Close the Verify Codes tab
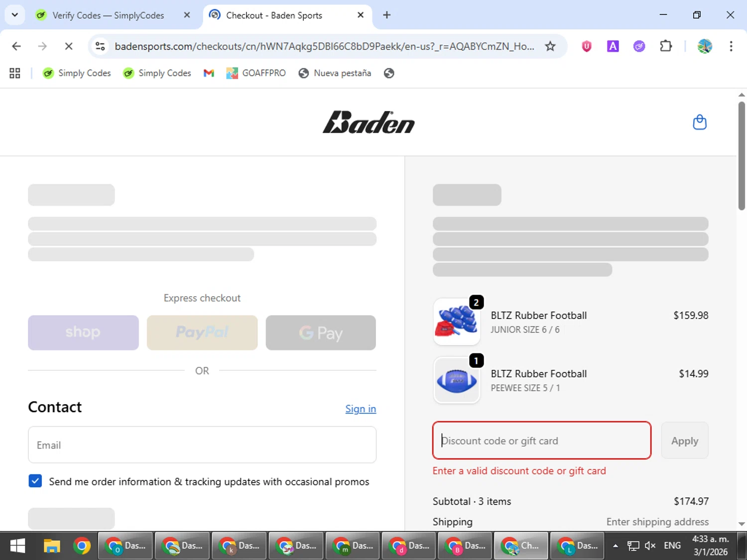This screenshot has height=560, width=747. tap(187, 15)
